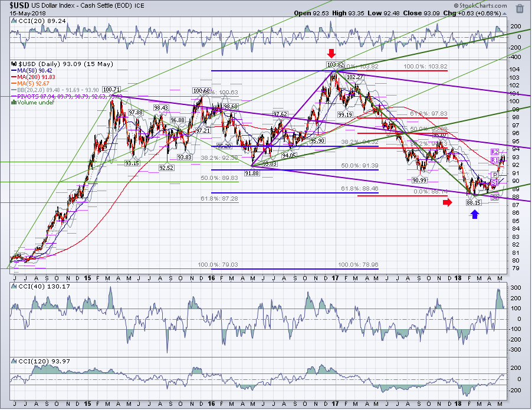Click the $USD Daily candlestick legend icon
Screen dimensions: 532x410
pyautogui.click(x=14, y=64)
